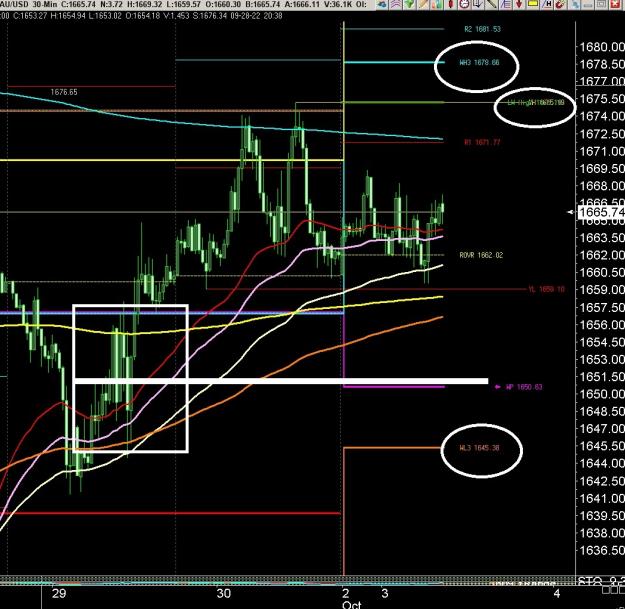Close the chart window with red X
Image resolution: width=625 pixels, height=609 pixels.
point(617,4)
